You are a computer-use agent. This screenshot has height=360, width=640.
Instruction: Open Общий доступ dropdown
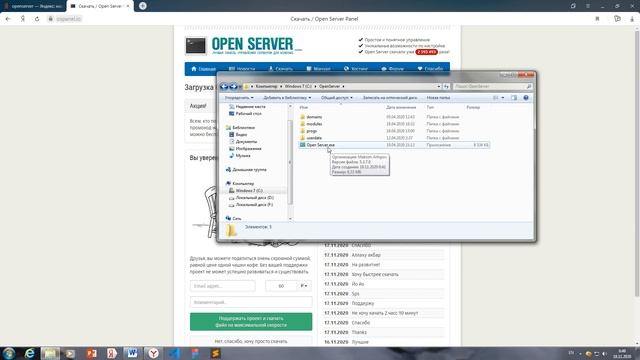point(337,98)
